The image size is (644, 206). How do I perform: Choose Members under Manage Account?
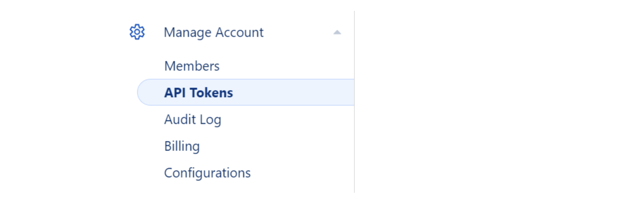(192, 66)
